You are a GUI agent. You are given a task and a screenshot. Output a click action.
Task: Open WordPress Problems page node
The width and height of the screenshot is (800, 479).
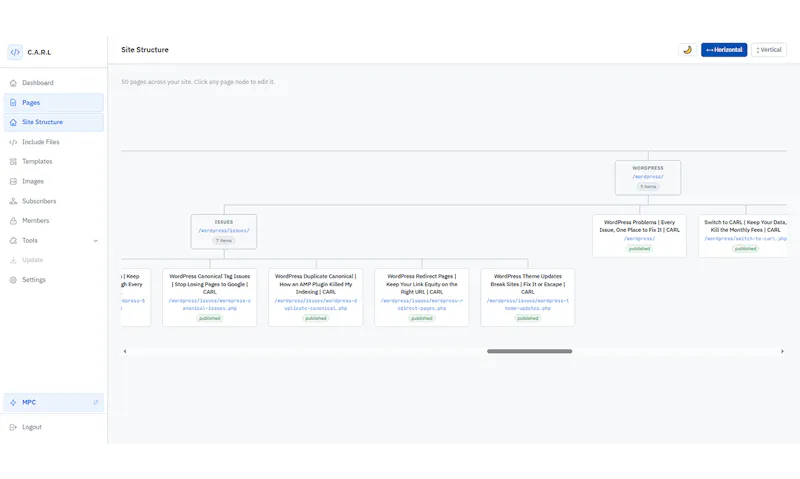(639, 236)
